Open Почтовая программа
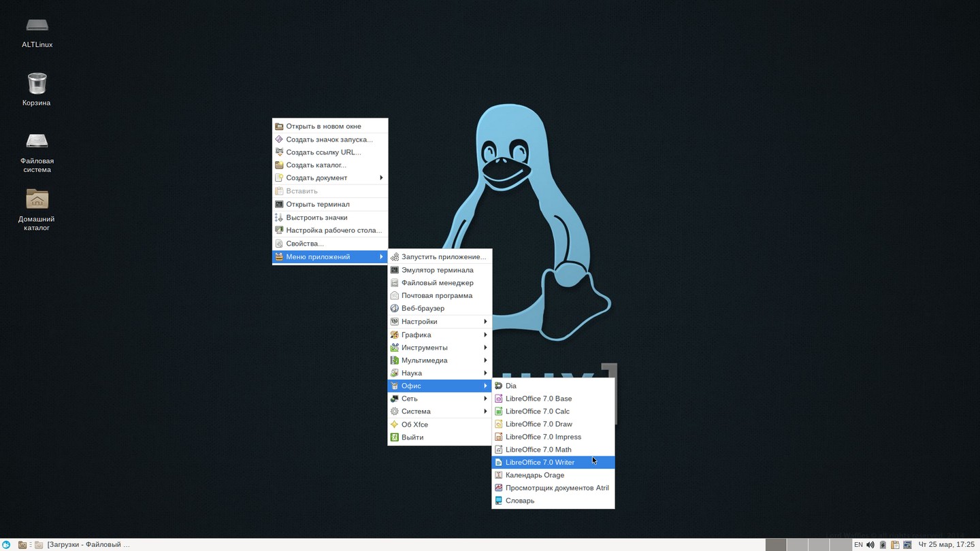Image resolution: width=980 pixels, height=551 pixels. (x=440, y=296)
